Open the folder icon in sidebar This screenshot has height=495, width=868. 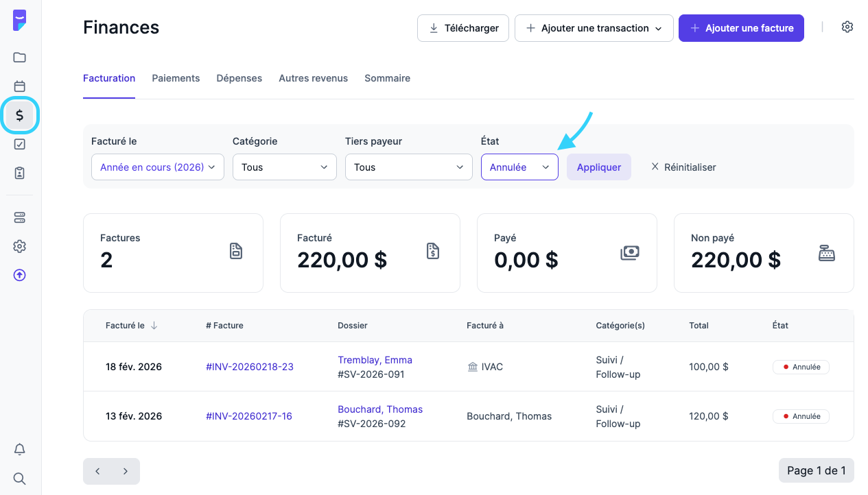[20, 58]
